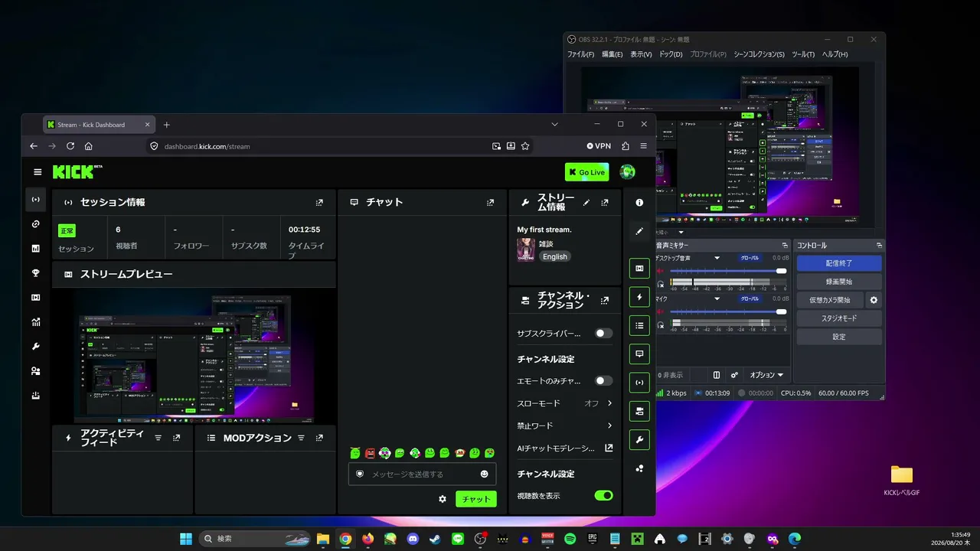Open the オプション dropdown in OBS mixer
The width and height of the screenshot is (980, 551).
pos(766,375)
